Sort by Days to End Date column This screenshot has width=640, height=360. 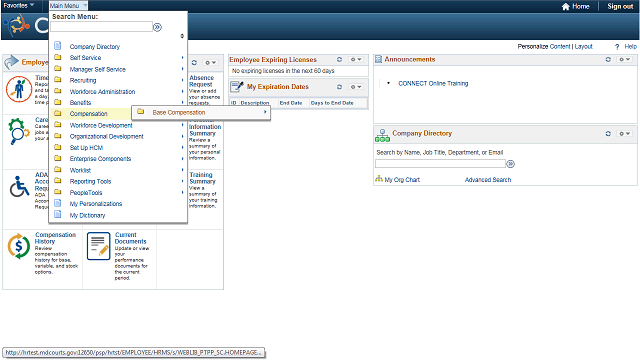(x=332, y=103)
